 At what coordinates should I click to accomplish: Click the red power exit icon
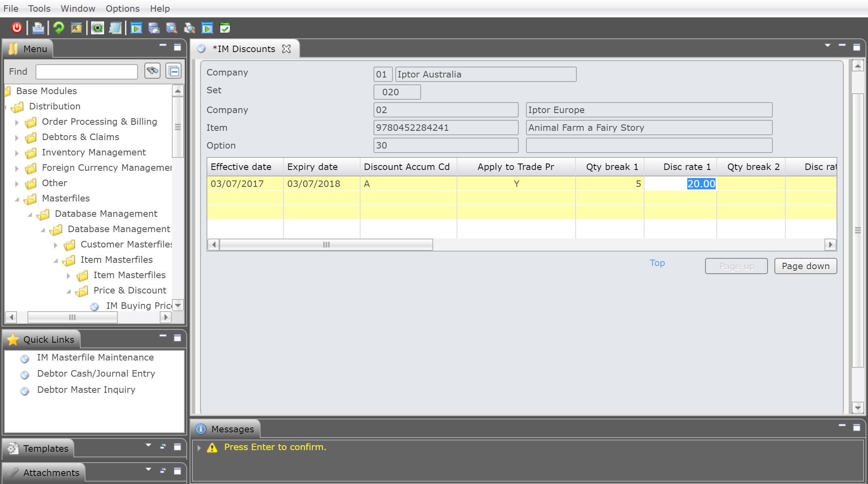point(17,28)
